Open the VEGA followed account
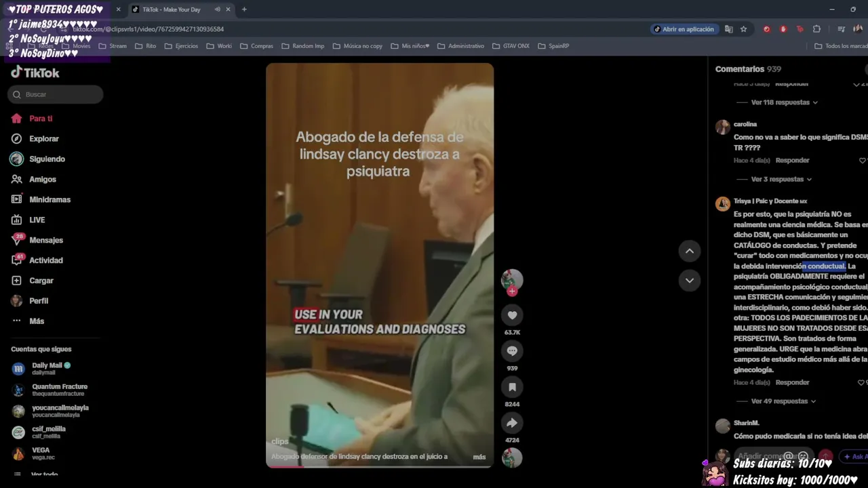 click(41, 453)
